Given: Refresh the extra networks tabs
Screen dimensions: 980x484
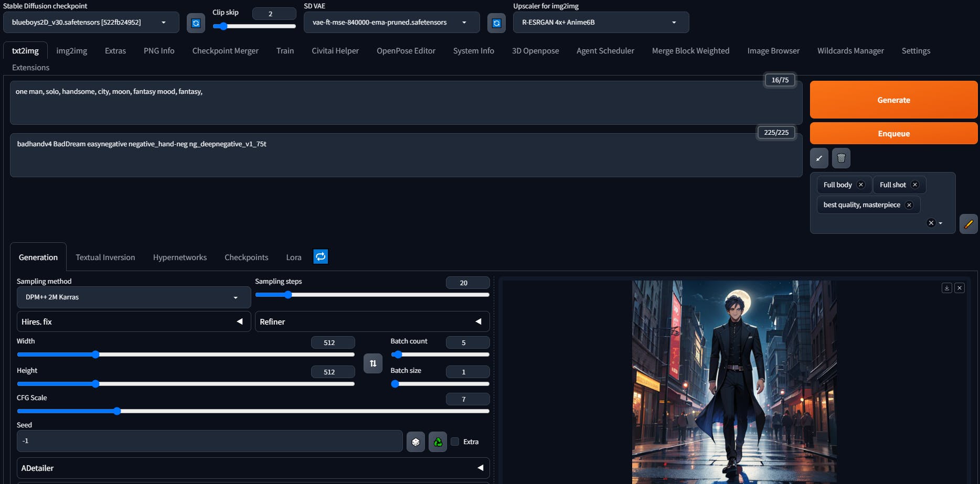Looking at the screenshot, I should click(x=321, y=256).
